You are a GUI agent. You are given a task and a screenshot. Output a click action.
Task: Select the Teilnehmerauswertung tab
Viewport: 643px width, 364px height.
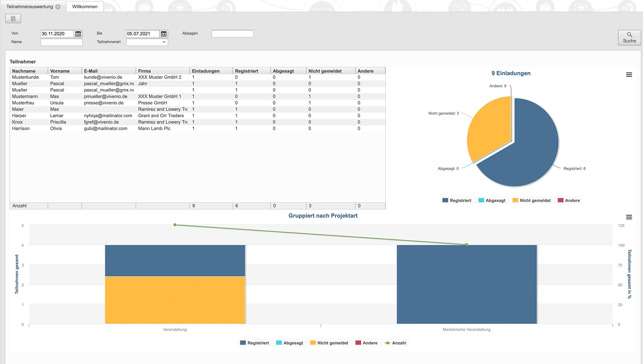click(x=30, y=6)
